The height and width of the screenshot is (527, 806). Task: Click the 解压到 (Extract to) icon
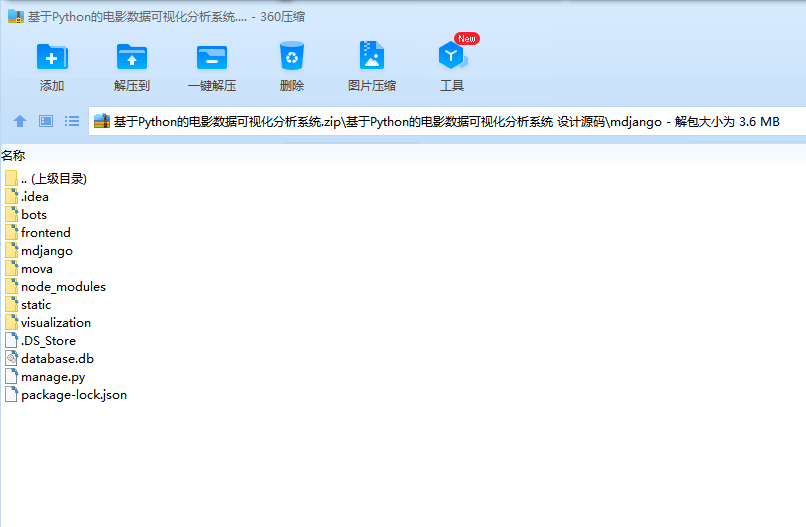pos(132,57)
